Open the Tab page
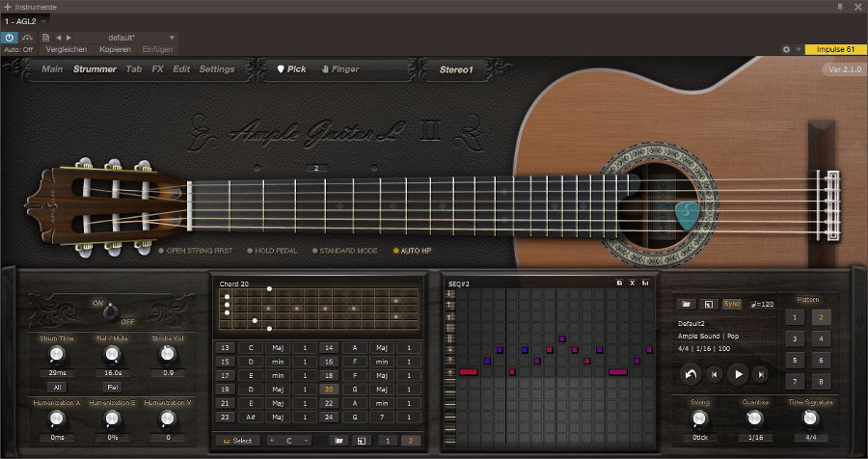 134,69
